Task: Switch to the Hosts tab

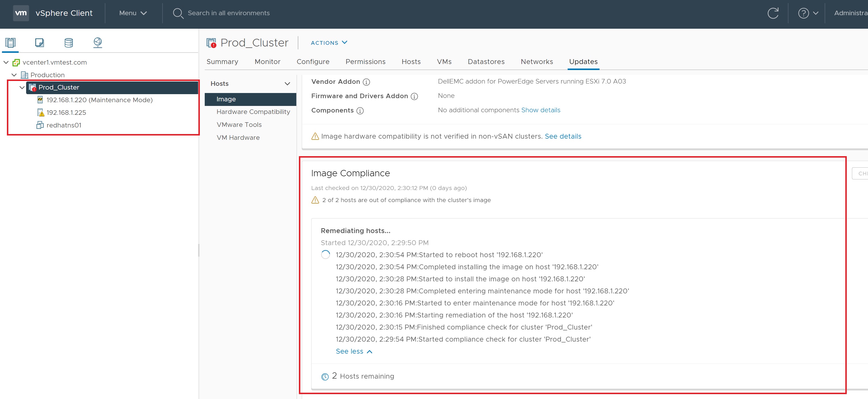Action: (411, 62)
